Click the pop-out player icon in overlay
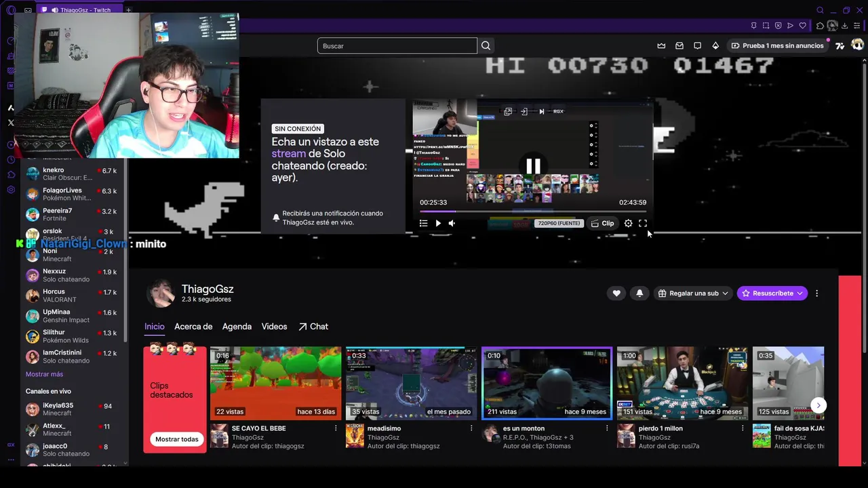The width and height of the screenshot is (868, 488). tap(507, 111)
